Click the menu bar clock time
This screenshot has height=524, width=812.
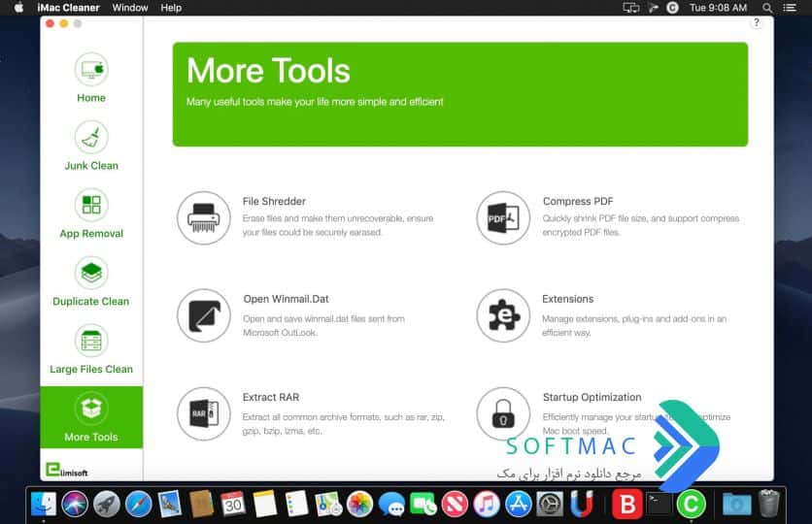(718, 8)
